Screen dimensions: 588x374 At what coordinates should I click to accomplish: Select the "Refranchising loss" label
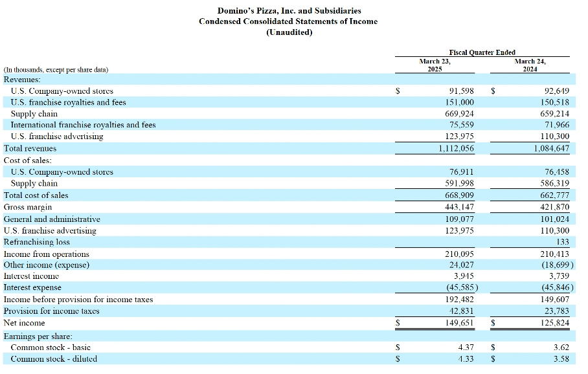(x=37, y=242)
